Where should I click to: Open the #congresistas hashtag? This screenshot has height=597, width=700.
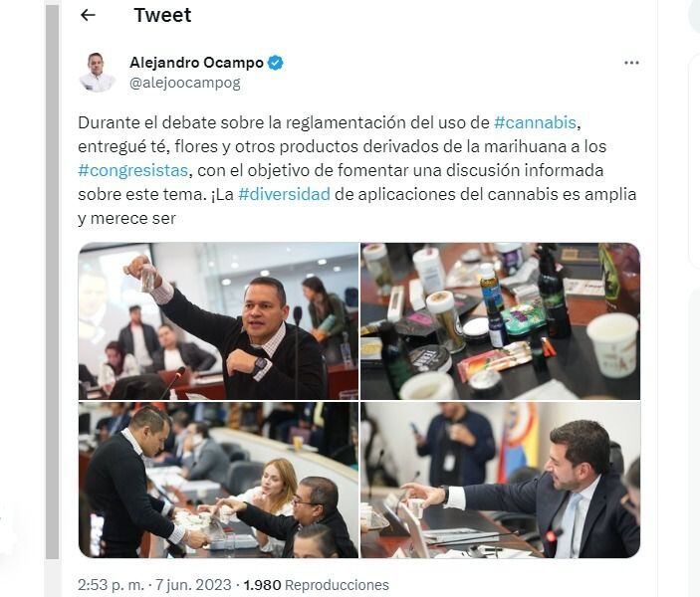[133, 170]
